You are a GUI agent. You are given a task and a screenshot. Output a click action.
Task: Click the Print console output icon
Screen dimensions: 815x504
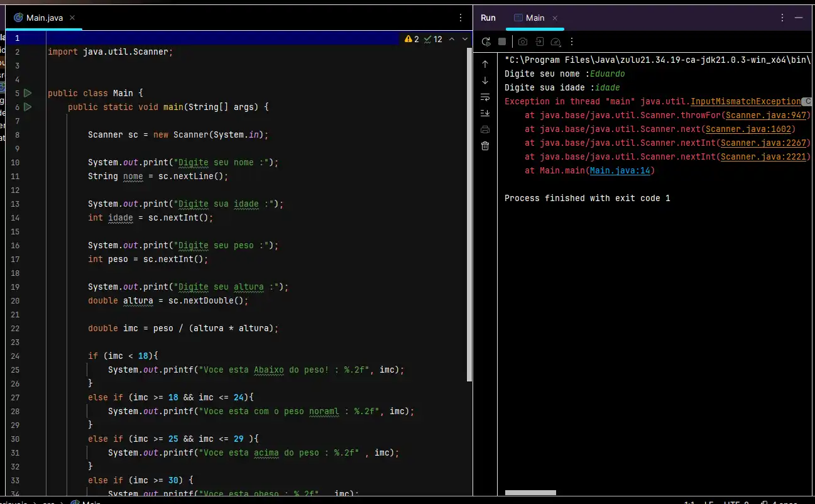pyautogui.click(x=485, y=129)
